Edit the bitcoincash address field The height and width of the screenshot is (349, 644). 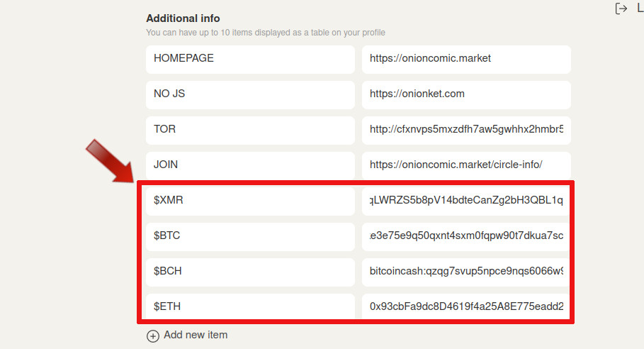[x=466, y=272]
